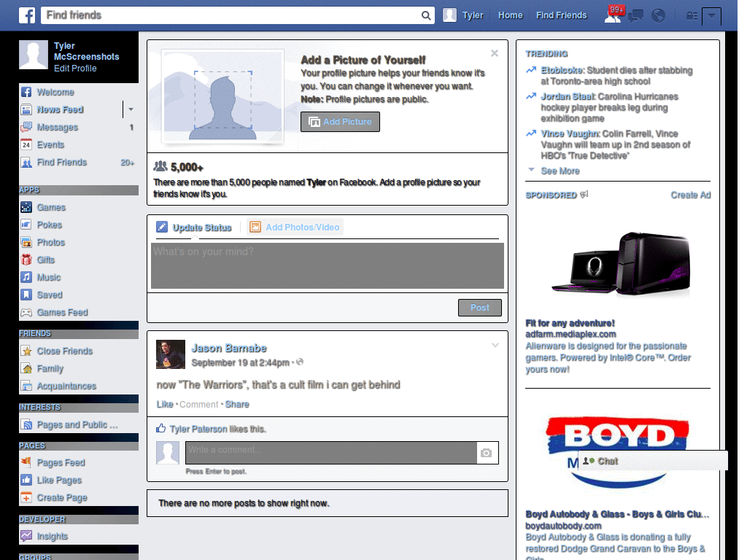Click the Facebook logo icon

[27, 15]
